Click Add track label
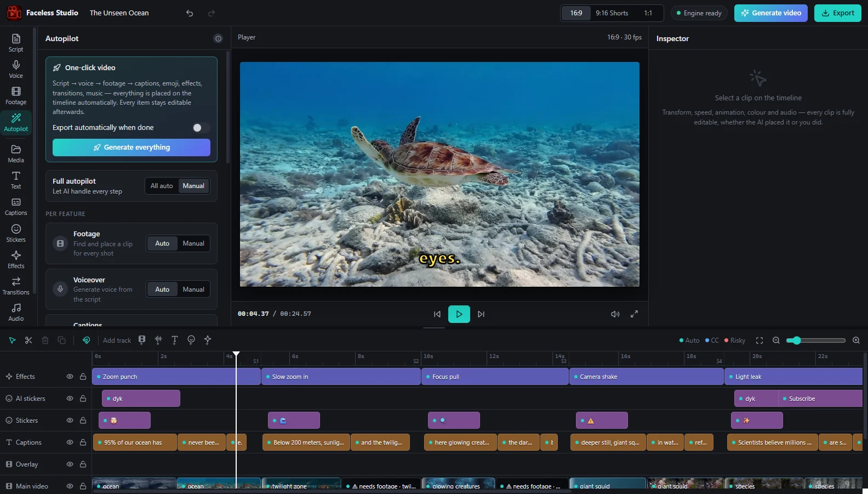The width and height of the screenshot is (868, 494). tap(117, 340)
